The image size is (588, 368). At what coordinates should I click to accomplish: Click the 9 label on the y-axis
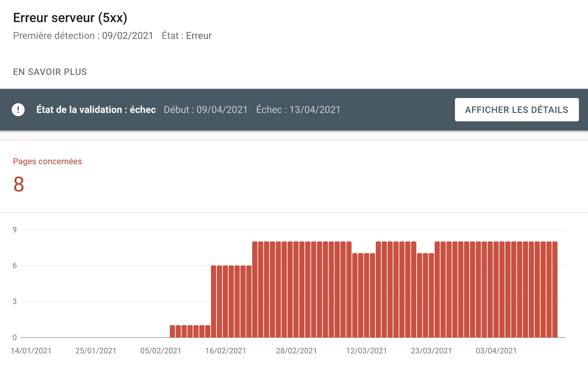coord(15,230)
